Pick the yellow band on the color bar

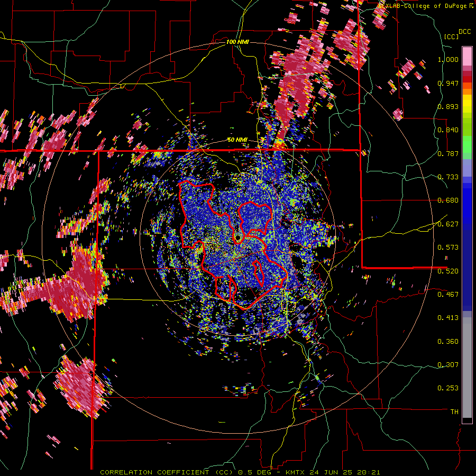(x=467, y=104)
